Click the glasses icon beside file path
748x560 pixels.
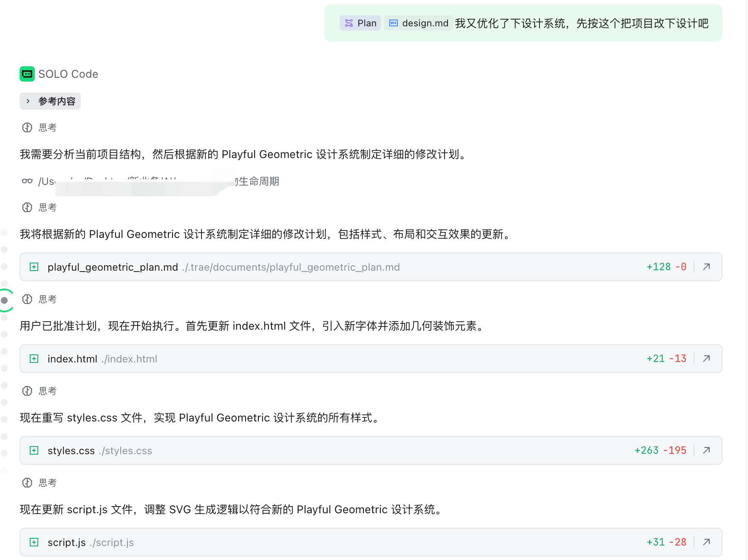(x=27, y=181)
